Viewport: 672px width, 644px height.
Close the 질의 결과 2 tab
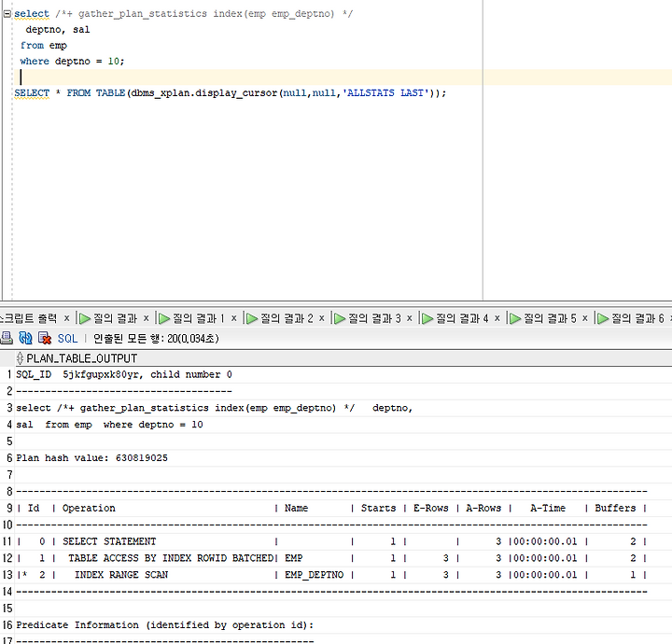321,318
